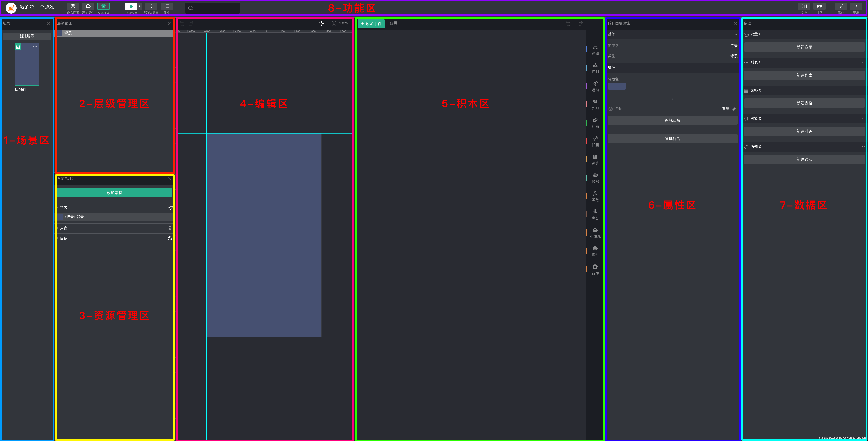
Task: Click the 保存 save icon
Action: (x=841, y=6)
